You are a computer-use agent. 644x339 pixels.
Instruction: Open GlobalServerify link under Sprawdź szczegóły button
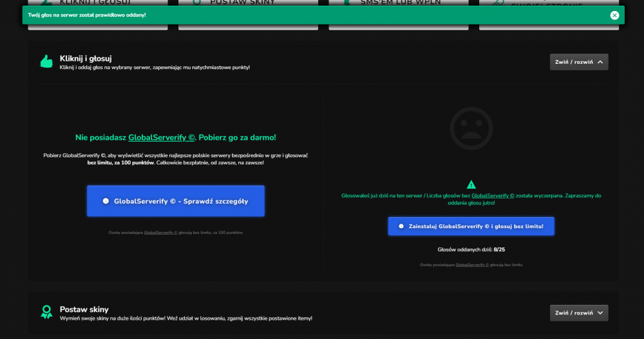pyautogui.click(x=160, y=233)
